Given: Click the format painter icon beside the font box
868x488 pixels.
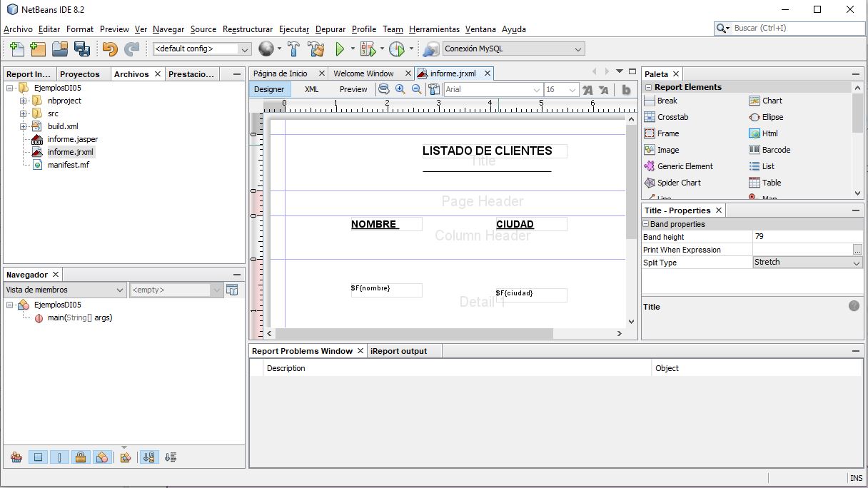Looking at the screenshot, I should pyautogui.click(x=434, y=89).
